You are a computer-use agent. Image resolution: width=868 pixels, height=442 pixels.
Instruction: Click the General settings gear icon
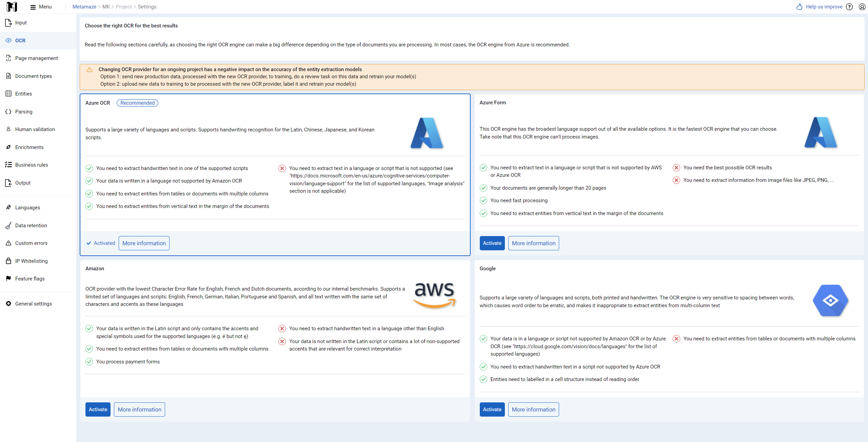point(8,303)
